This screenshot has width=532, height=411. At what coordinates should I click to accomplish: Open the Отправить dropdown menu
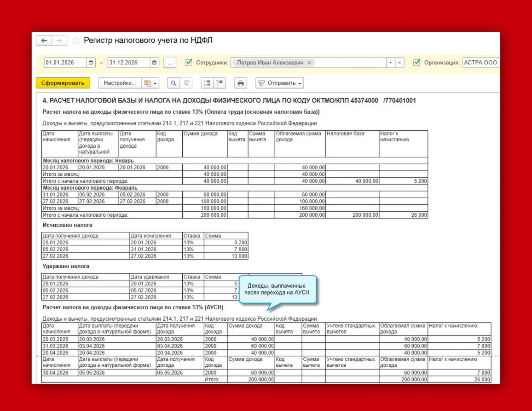(280, 83)
